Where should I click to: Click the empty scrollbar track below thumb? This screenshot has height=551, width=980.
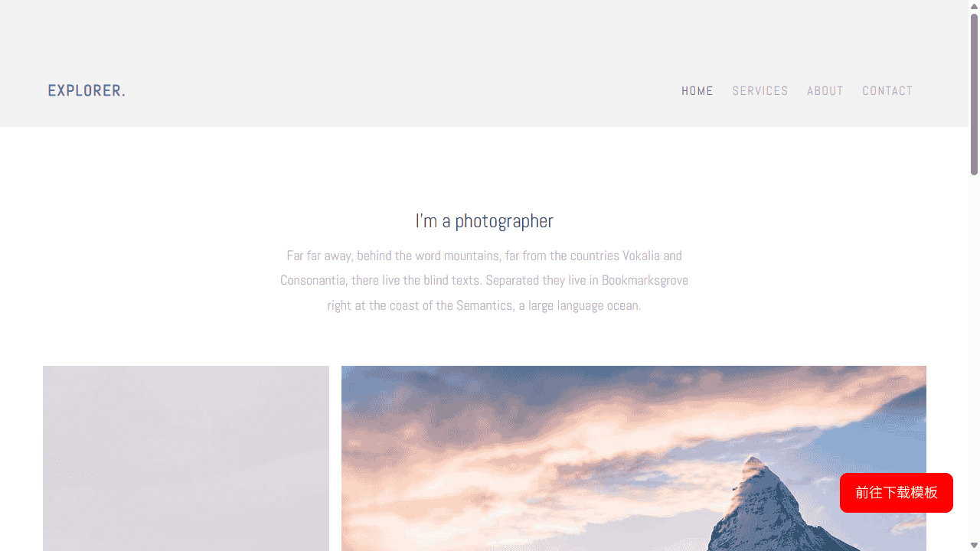click(975, 356)
